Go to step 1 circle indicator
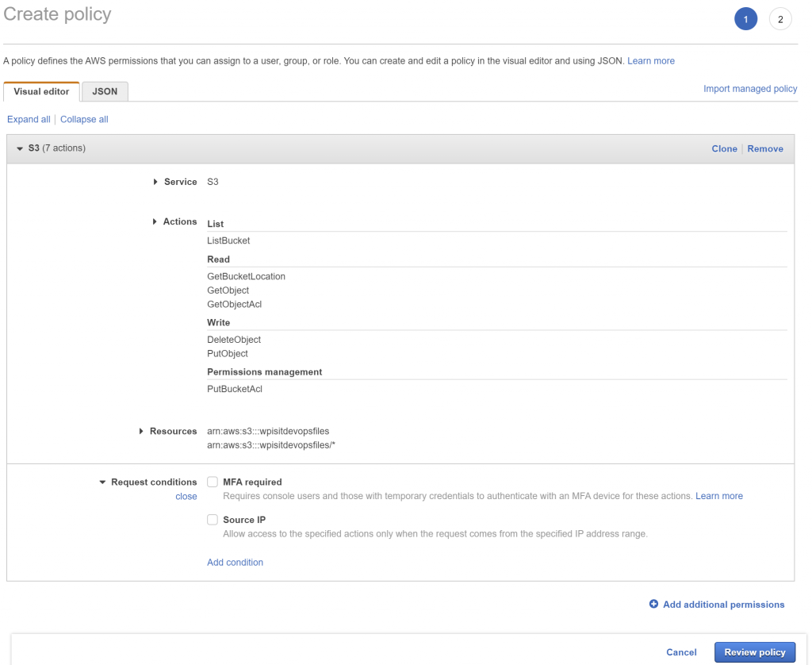The height and width of the screenshot is (665, 812). [x=745, y=19]
